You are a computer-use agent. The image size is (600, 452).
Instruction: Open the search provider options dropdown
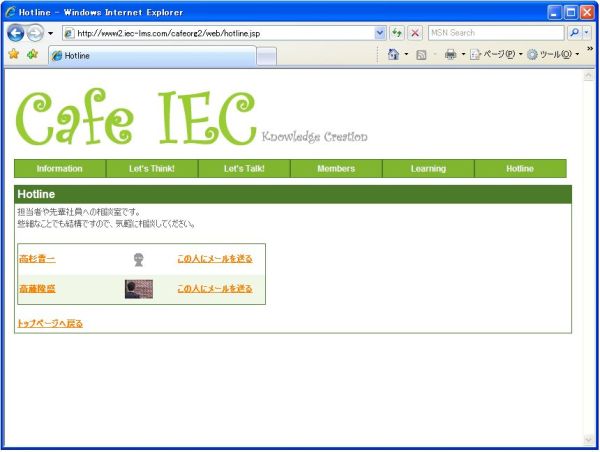[587, 33]
